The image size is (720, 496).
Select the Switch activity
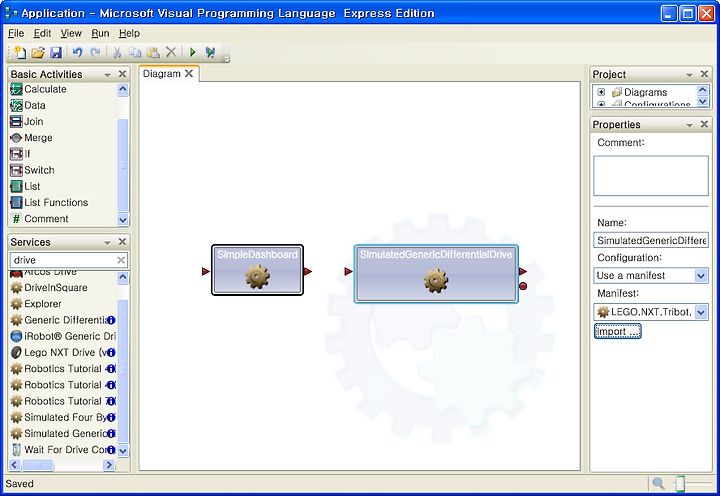32,170
